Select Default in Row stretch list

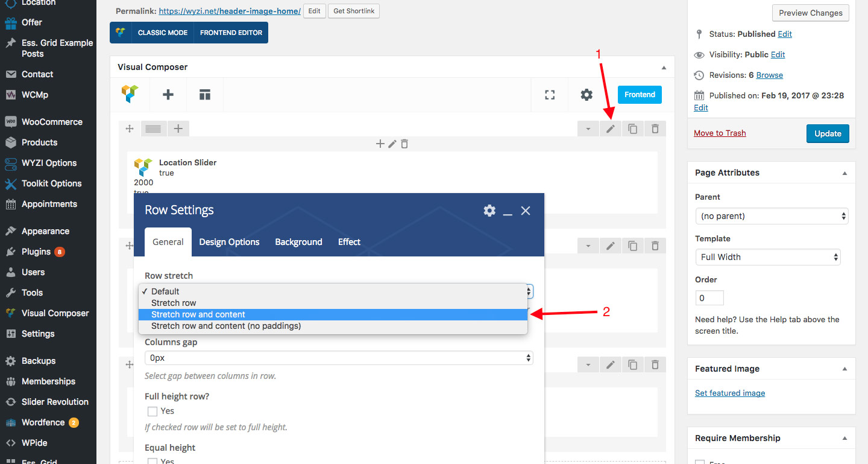(x=333, y=291)
